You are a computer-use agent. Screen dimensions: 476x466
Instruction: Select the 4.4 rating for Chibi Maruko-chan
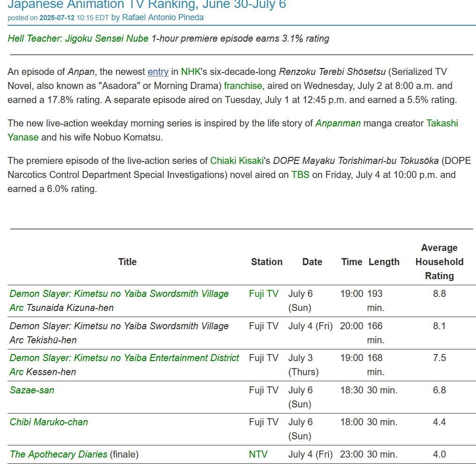click(x=439, y=422)
